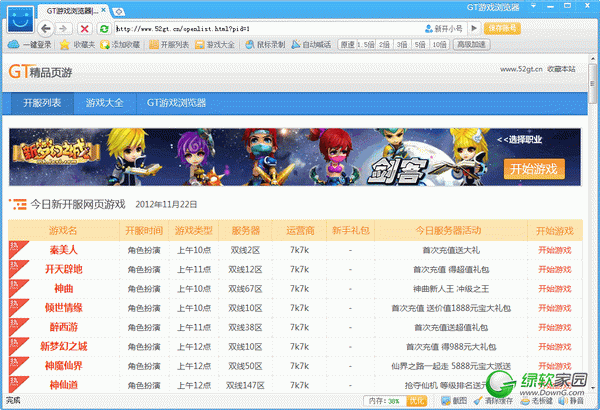The height and width of the screenshot is (410, 600).
Task: Select 1.5倍 speed
Action: click(x=366, y=45)
